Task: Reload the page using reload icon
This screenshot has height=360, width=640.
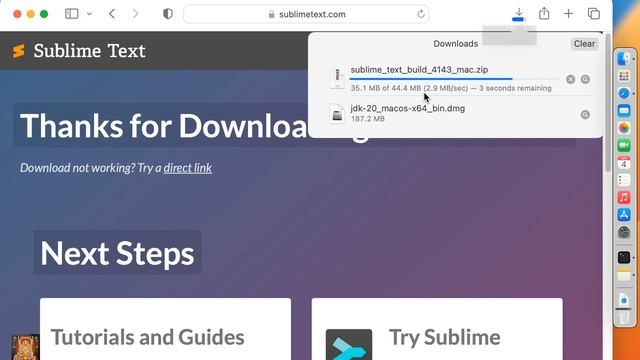Action: 421,14
